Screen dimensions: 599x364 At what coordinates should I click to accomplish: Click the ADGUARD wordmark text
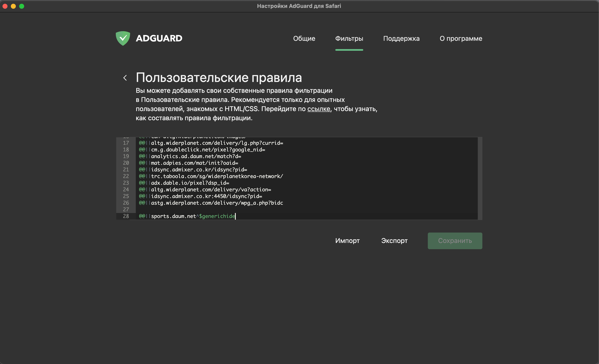point(159,38)
